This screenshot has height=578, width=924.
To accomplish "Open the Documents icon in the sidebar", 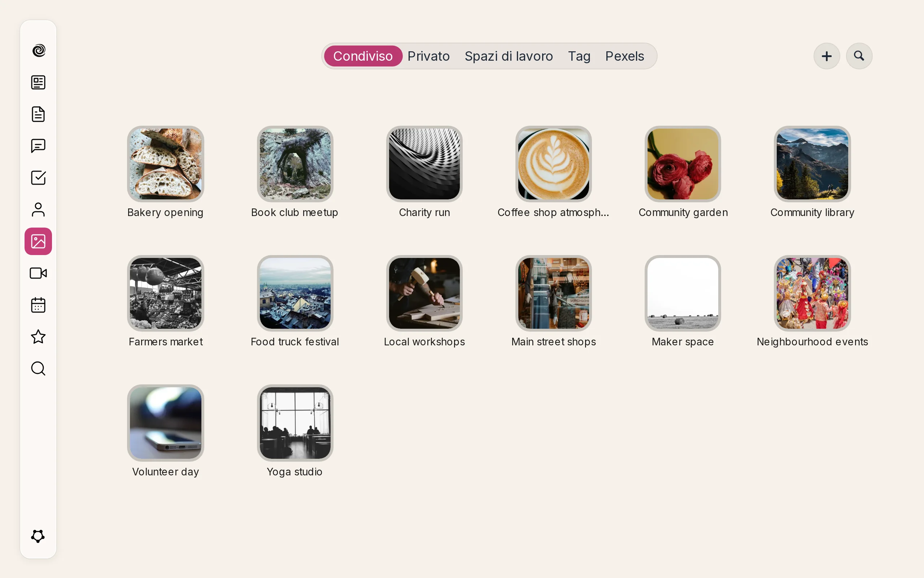I will click(38, 114).
